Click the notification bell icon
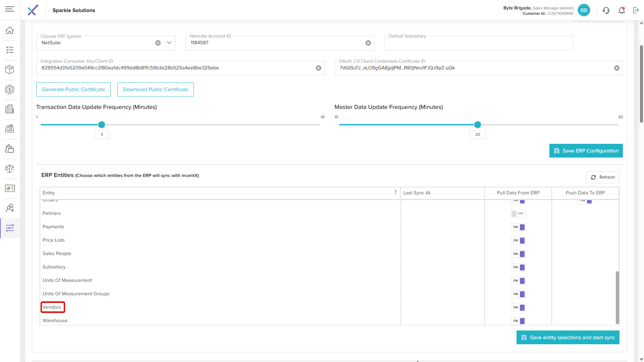 coord(622,10)
